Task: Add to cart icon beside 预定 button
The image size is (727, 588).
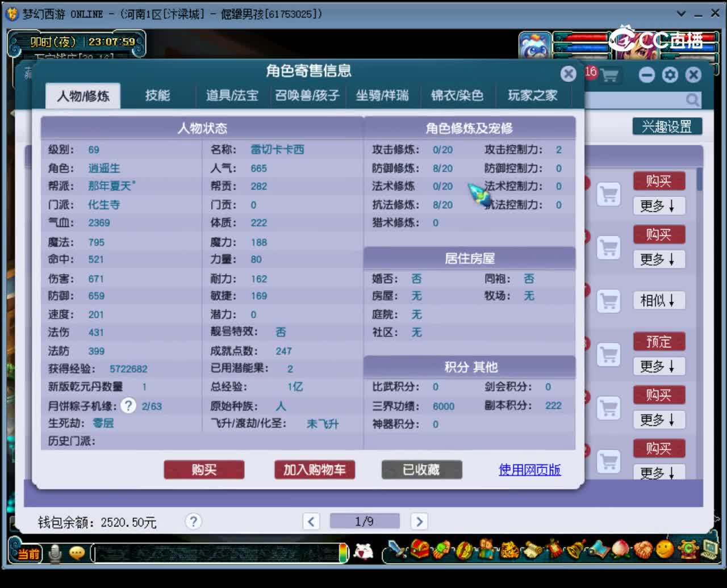Action: click(608, 354)
